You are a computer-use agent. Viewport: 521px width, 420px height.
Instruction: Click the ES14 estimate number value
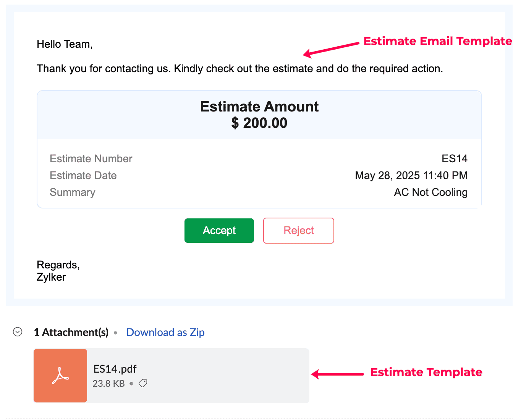pyautogui.click(x=454, y=158)
